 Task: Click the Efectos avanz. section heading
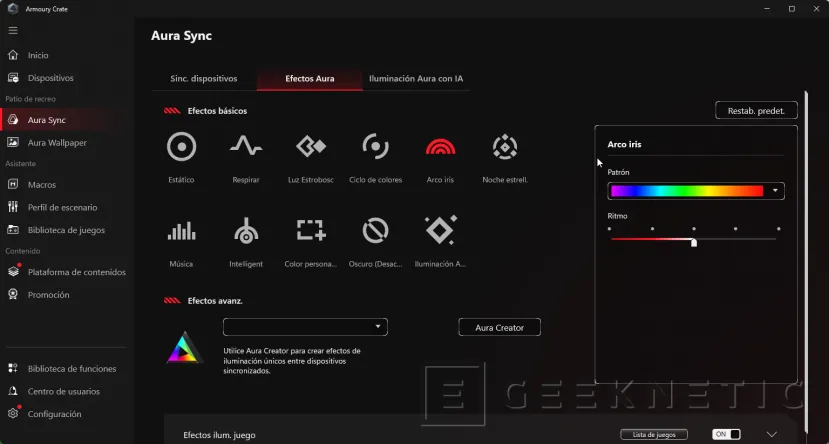[x=215, y=301]
